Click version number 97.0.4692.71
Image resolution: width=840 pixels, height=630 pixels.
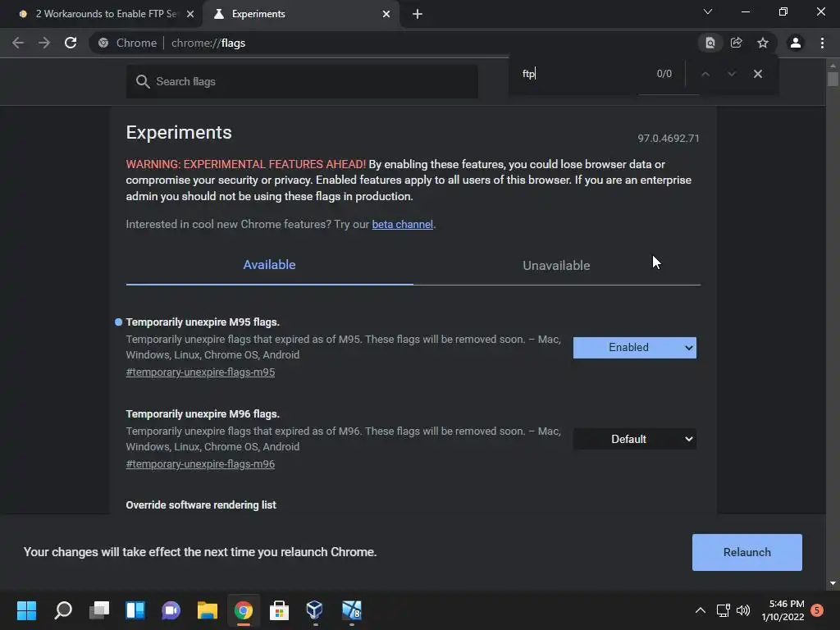click(668, 138)
